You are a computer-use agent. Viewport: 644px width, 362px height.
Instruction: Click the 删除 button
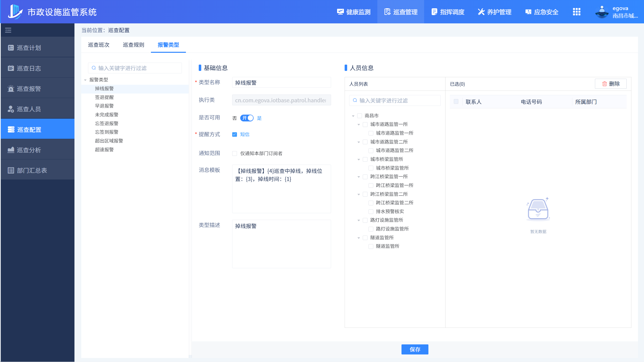click(611, 84)
